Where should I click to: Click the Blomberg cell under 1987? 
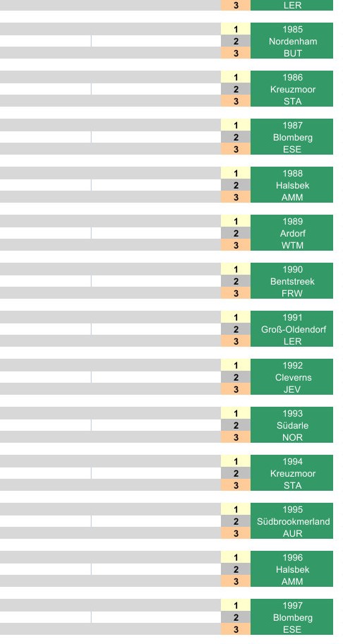(x=291, y=137)
